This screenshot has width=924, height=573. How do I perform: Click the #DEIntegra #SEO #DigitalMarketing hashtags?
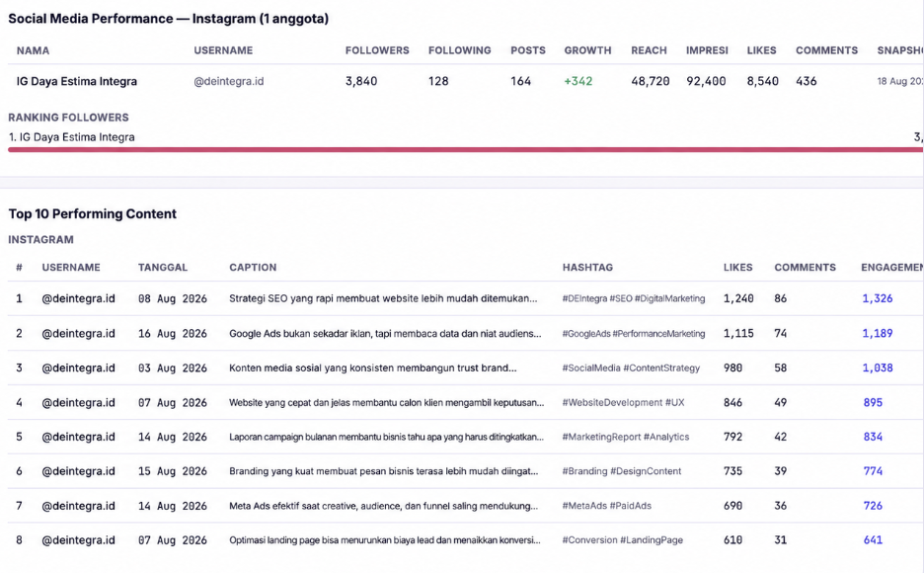634,299
